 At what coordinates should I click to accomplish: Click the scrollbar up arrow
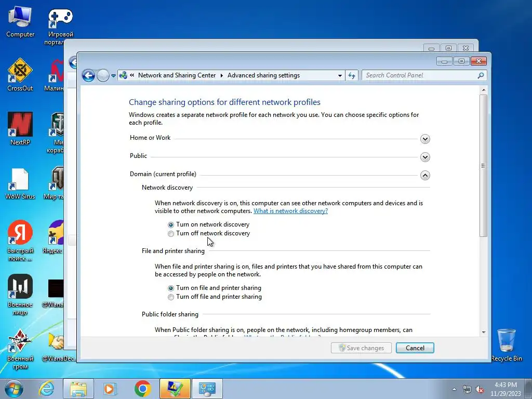click(483, 90)
